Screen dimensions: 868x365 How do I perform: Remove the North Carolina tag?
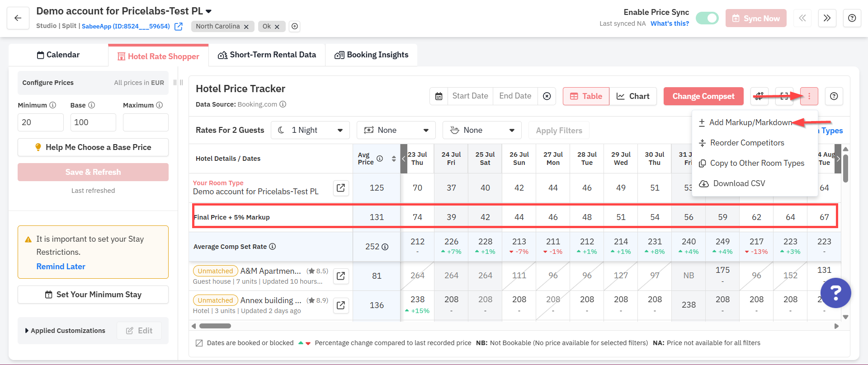pos(246,27)
